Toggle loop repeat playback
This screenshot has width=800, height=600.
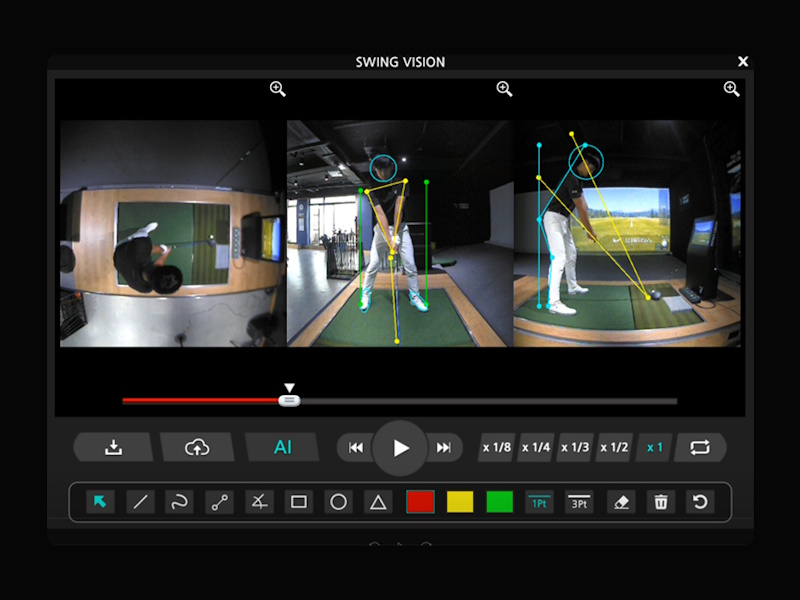coord(700,447)
